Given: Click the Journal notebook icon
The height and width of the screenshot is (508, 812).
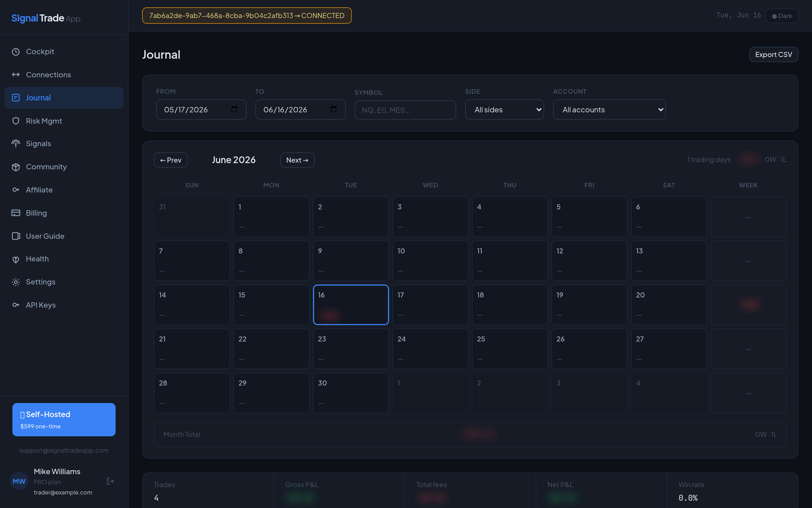Looking at the screenshot, I should (x=16, y=98).
